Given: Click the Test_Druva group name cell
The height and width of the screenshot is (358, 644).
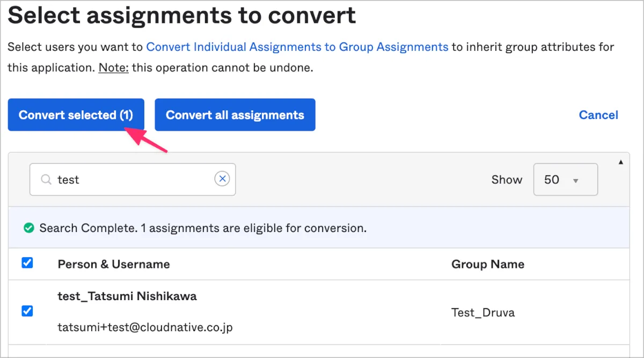Looking at the screenshot, I should [x=482, y=312].
